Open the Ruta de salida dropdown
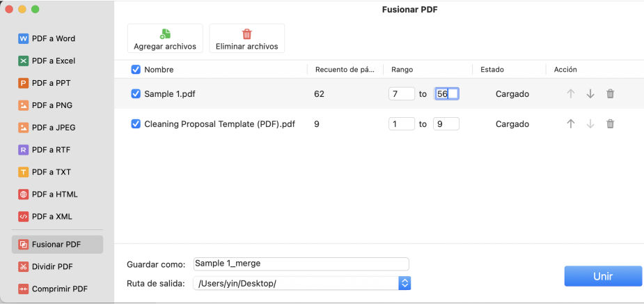 coord(405,283)
